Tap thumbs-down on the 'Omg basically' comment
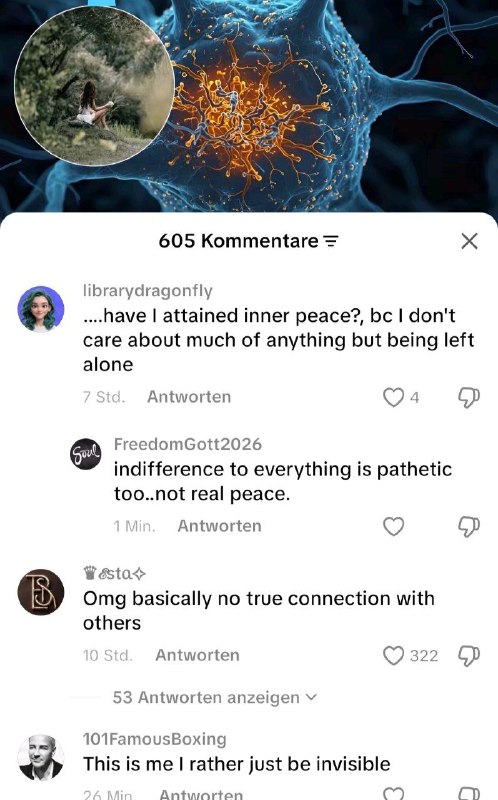 [469, 656]
